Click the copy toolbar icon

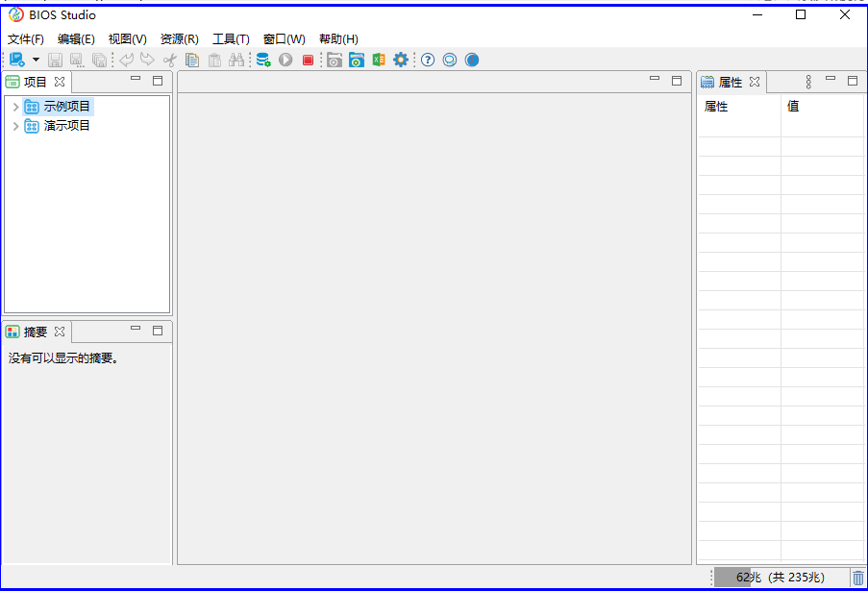[192, 60]
